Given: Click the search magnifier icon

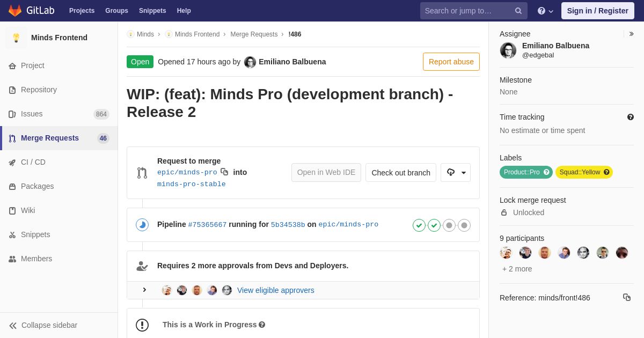Looking at the screenshot, I should (518, 11).
